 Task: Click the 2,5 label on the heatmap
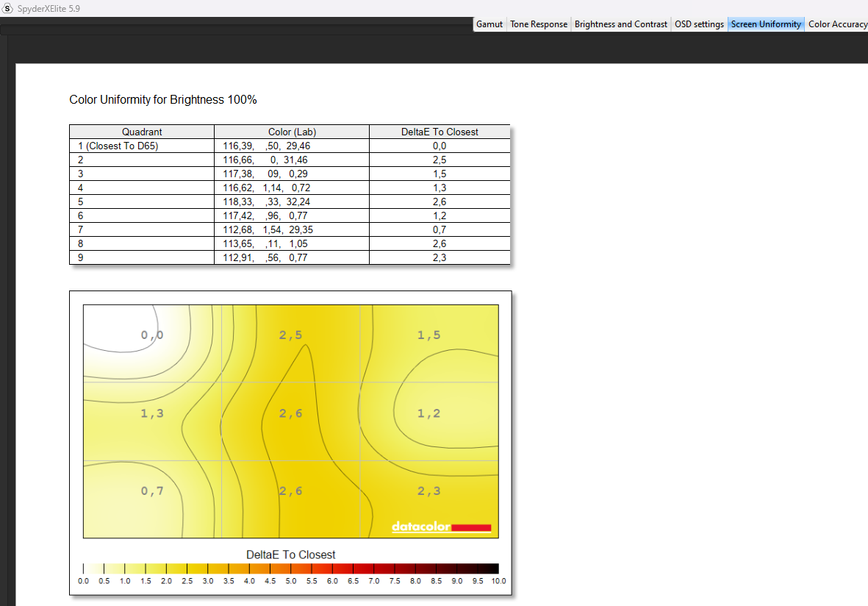point(290,335)
